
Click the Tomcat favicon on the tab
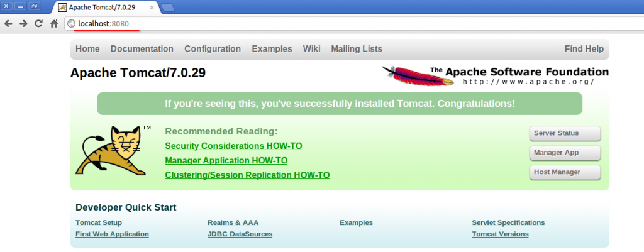pos(62,8)
